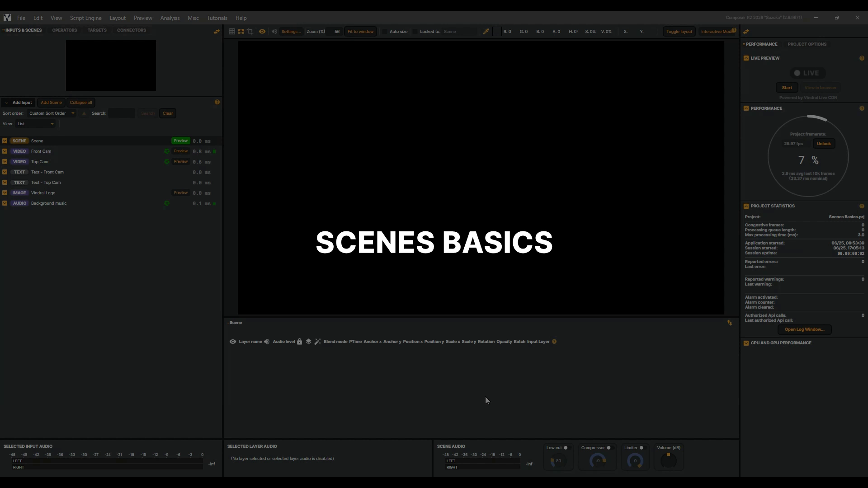Click the magic wand column icon

(x=317, y=342)
